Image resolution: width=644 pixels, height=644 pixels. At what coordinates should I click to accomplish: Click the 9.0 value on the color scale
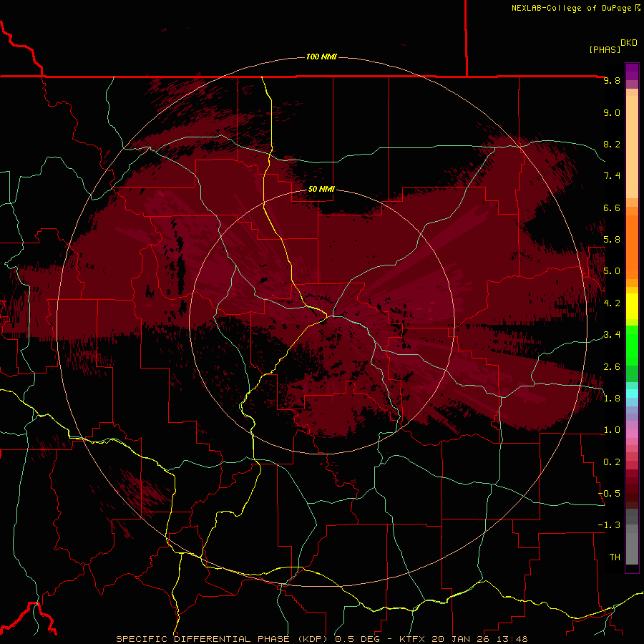pyautogui.click(x=612, y=112)
